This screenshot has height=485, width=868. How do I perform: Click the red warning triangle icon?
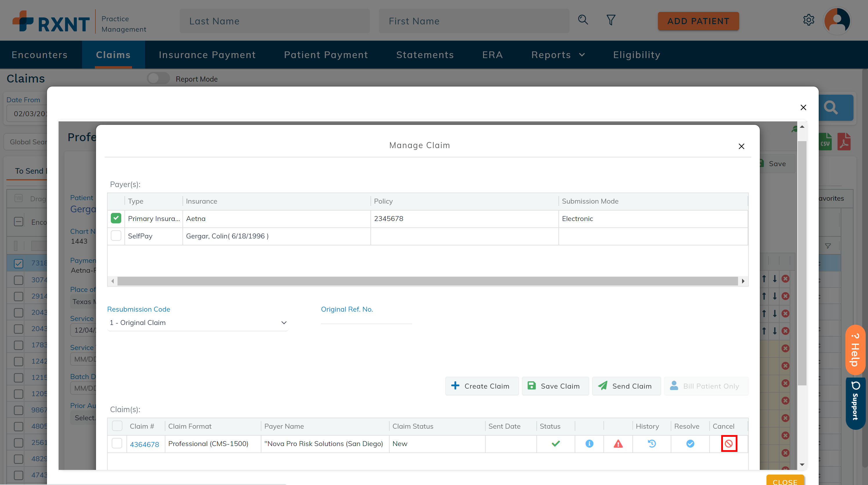[x=618, y=443]
